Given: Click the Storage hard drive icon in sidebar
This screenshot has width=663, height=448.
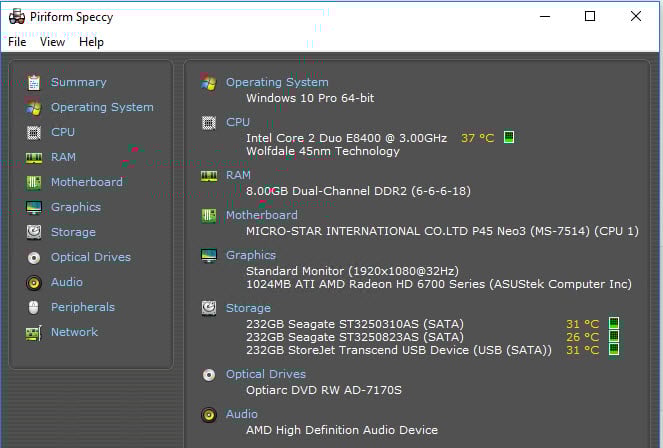Looking at the screenshot, I should pos(34,232).
